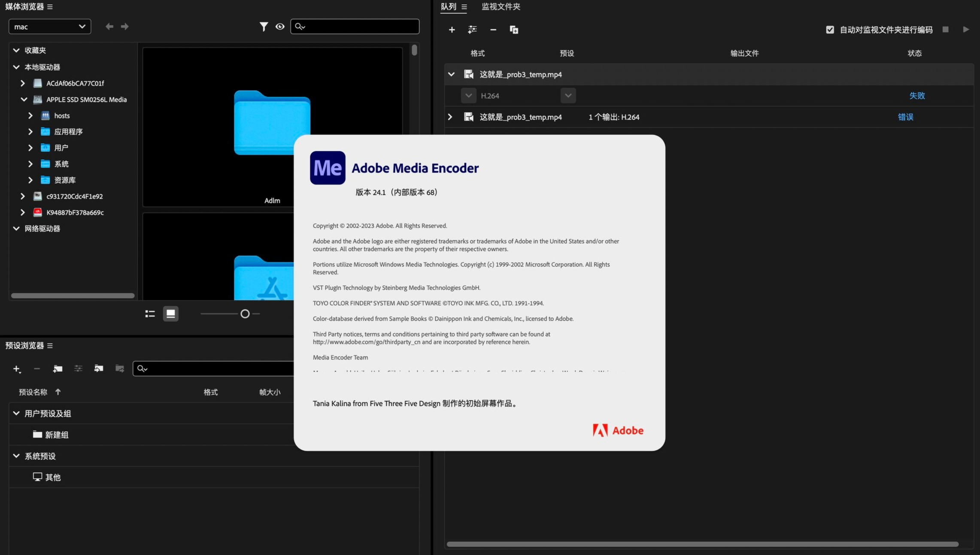Image resolution: width=980 pixels, height=555 pixels.
Task: Go back in media browser navigation
Action: tap(109, 27)
